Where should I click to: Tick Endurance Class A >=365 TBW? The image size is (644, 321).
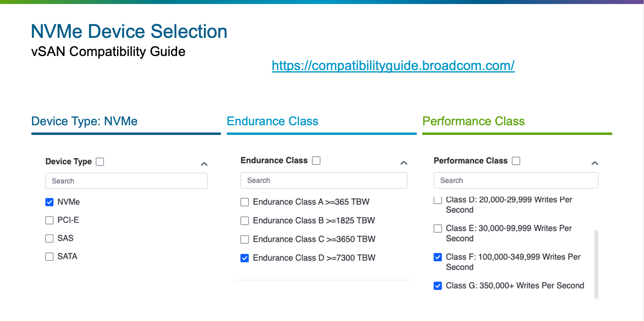pos(245,202)
